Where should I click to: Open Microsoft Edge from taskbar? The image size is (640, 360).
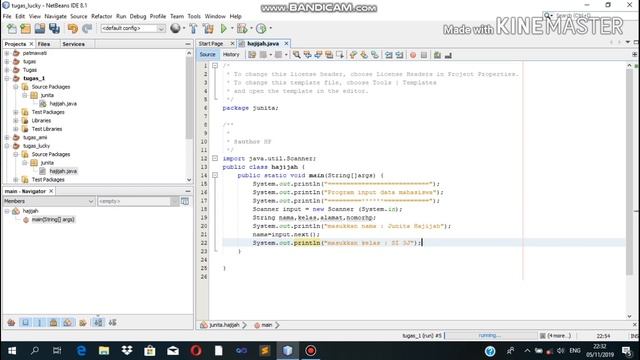tap(81, 351)
